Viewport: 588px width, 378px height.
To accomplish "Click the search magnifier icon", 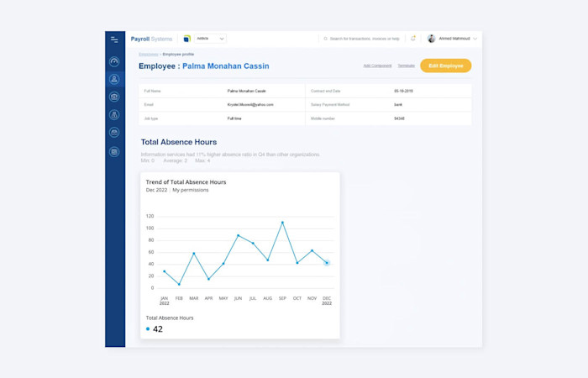I will [x=326, y=39].
